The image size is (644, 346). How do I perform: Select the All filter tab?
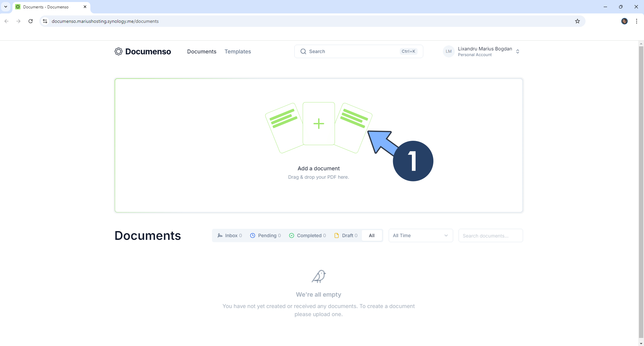(x=372, y=235)
